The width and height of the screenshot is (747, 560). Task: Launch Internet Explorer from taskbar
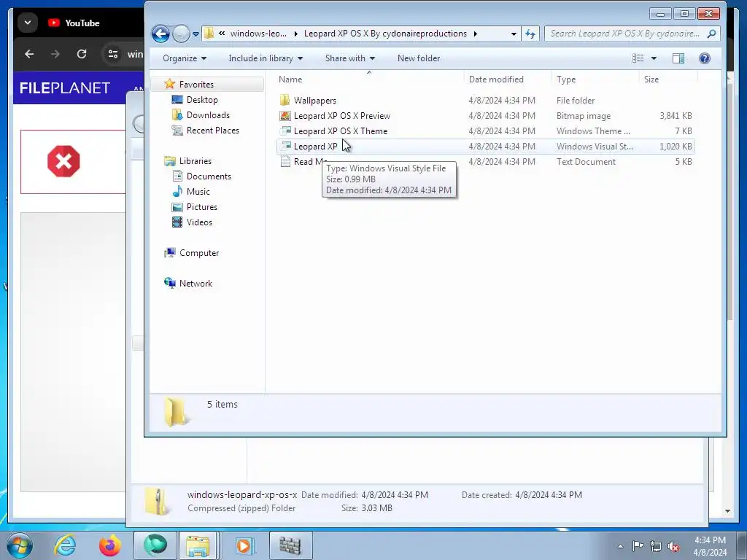click(x=65, y=545)
